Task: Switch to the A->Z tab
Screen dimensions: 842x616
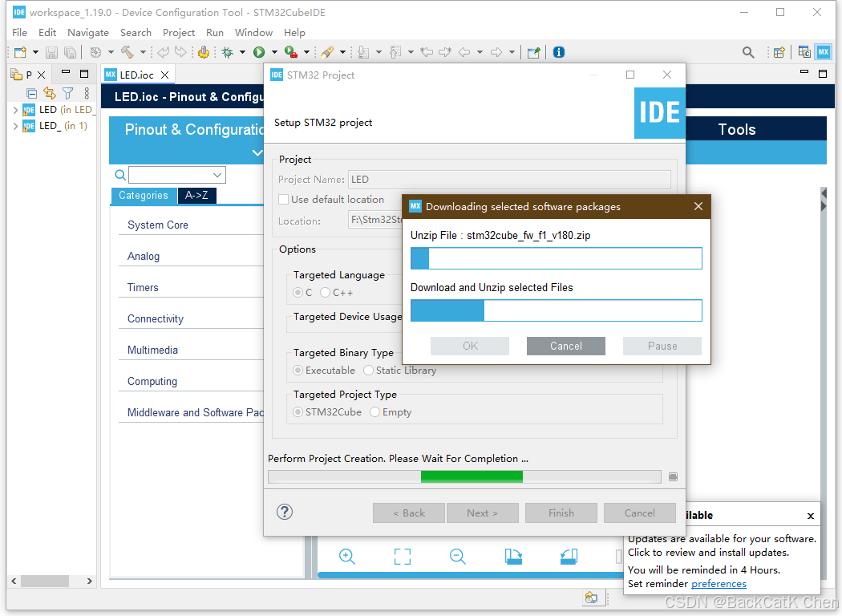Action: tap(196, 196)
